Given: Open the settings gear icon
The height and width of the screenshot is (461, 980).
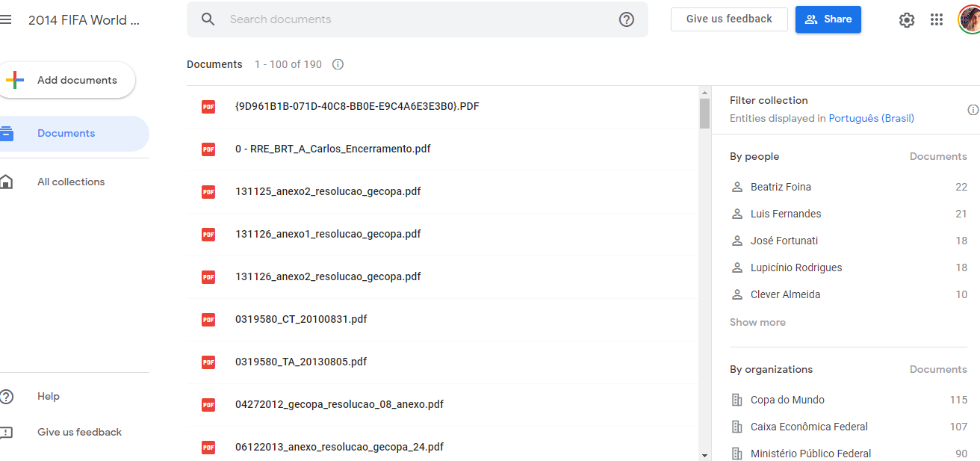Looking at the screenshot, I should point(906,20).
